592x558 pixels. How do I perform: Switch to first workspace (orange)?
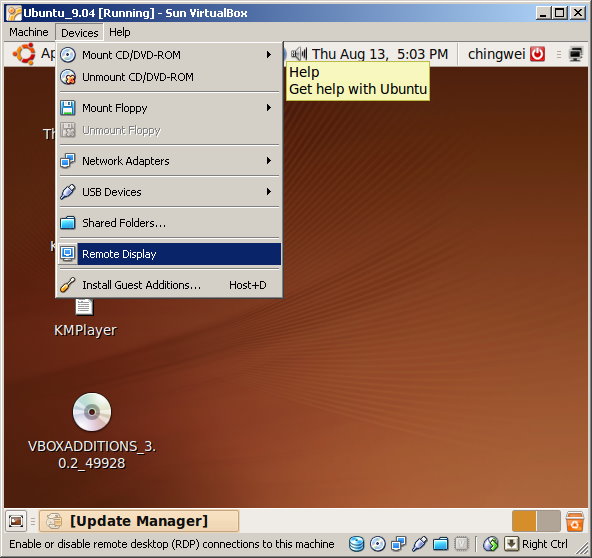(524, 521)
